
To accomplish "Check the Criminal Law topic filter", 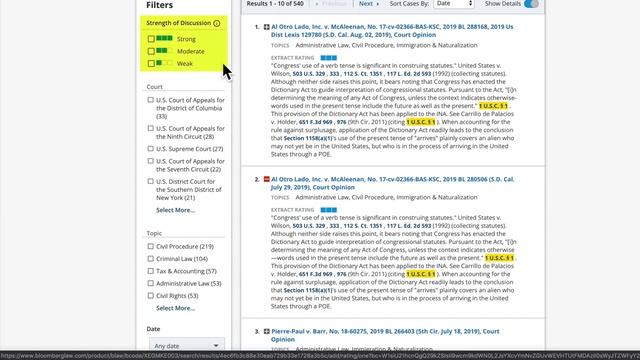I will point(151,259).
